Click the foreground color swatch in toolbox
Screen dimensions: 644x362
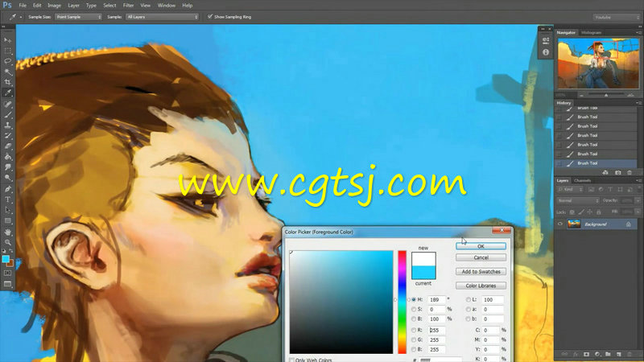(x=6, y=258)
